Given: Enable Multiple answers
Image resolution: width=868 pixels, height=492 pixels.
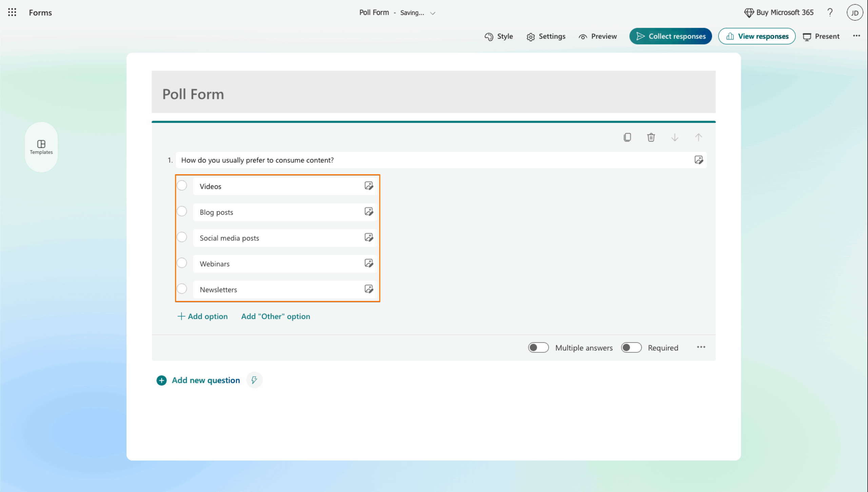Looking at the screenshot, I should 538,347.
